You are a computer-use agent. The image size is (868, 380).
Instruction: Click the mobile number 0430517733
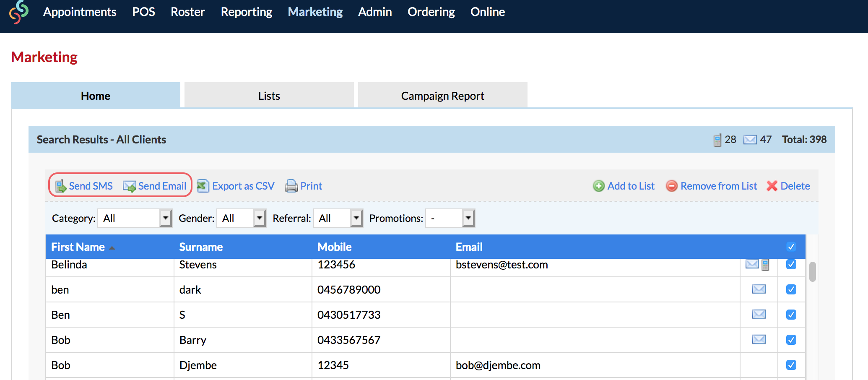click(x=349, y=315)
